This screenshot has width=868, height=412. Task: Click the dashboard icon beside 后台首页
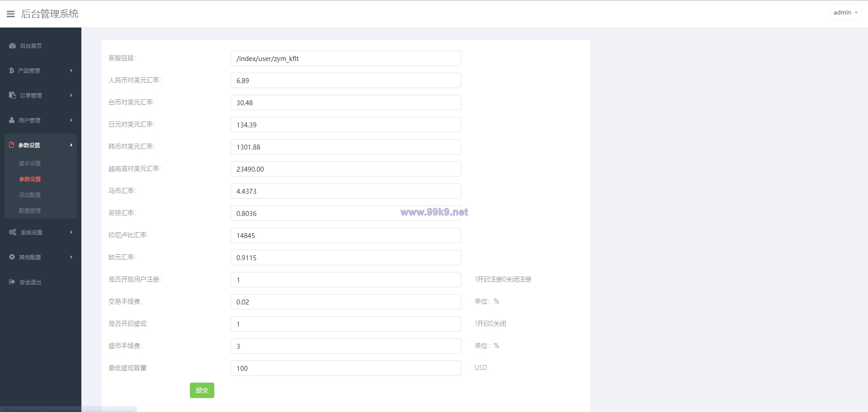click(x=13, y=46)
